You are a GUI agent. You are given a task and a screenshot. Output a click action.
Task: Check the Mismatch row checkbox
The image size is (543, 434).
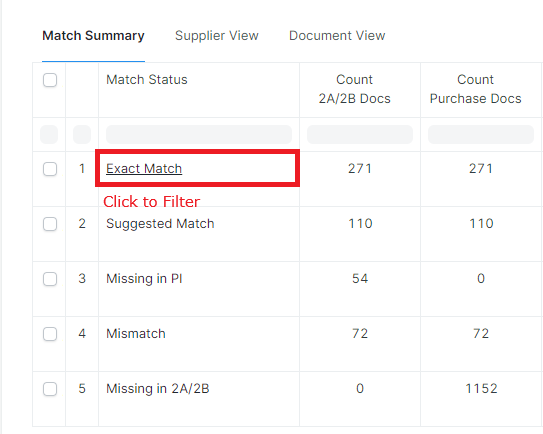[50, 334]
